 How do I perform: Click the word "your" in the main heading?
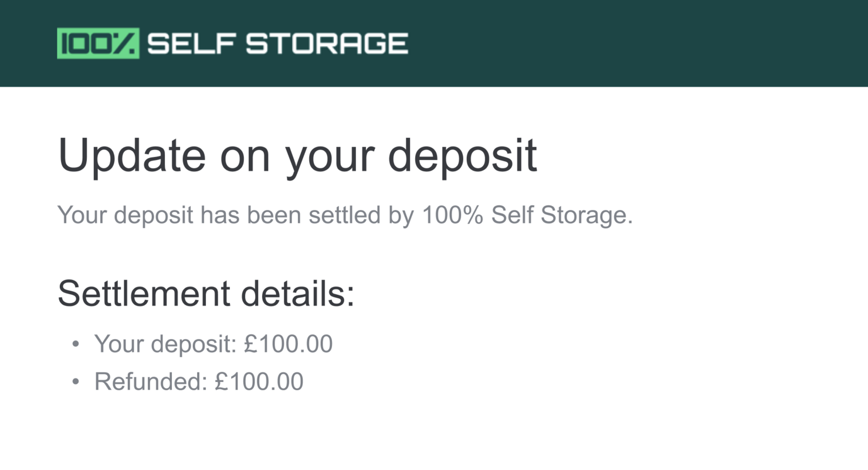[330, 155]
